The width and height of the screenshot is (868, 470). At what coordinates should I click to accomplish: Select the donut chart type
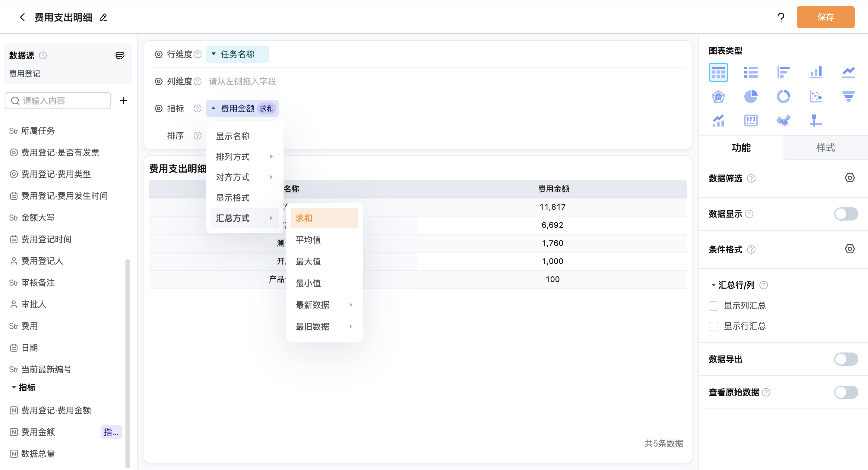point(783,97)
